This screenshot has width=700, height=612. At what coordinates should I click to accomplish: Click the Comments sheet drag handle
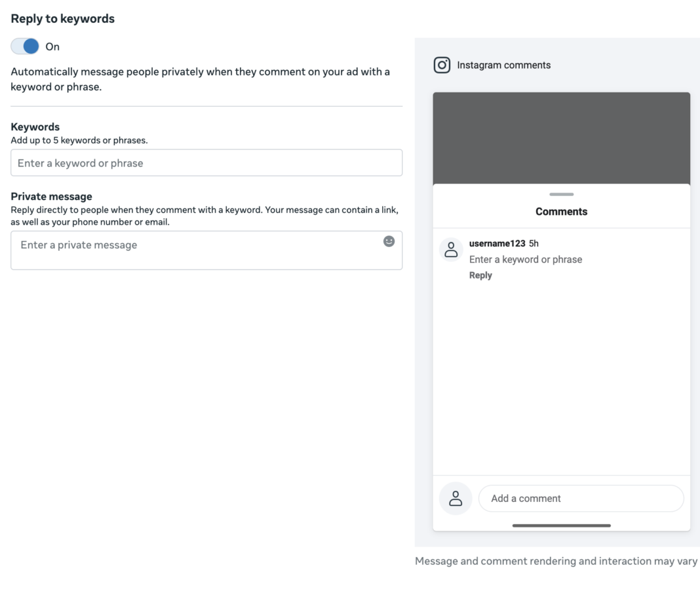(561, 194)
